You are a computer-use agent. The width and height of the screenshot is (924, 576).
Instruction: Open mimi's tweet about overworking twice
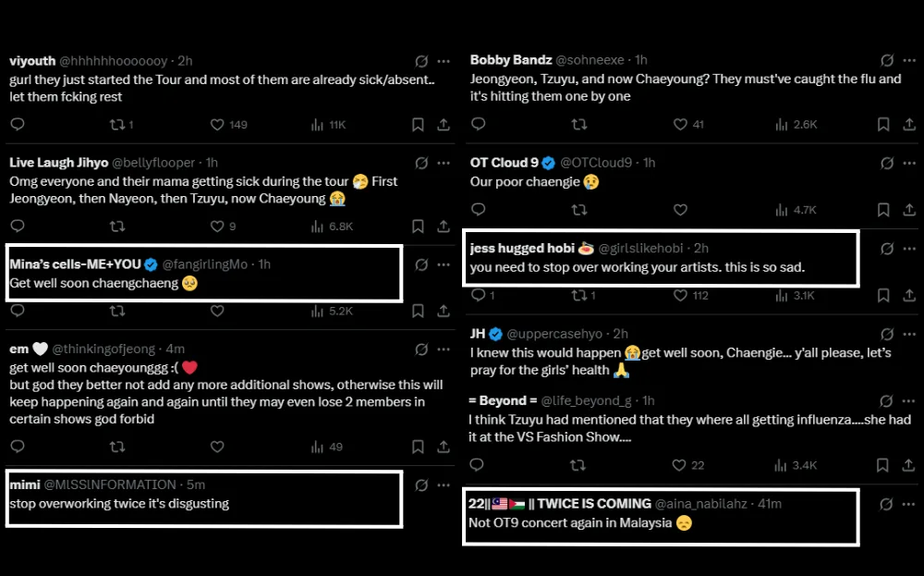pyautogui.click(x=119, y=504)
